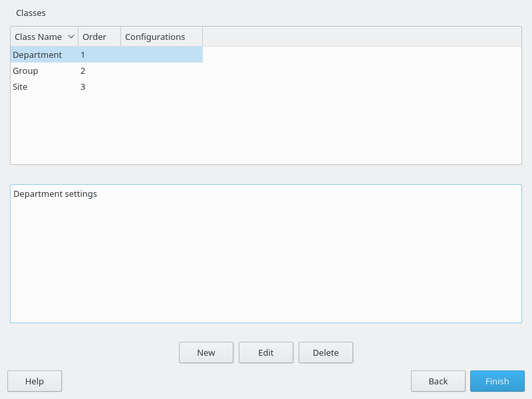This screenshot has height=399, width=532.
Task: Select the Group class in the list
Action: coord(25,71)
